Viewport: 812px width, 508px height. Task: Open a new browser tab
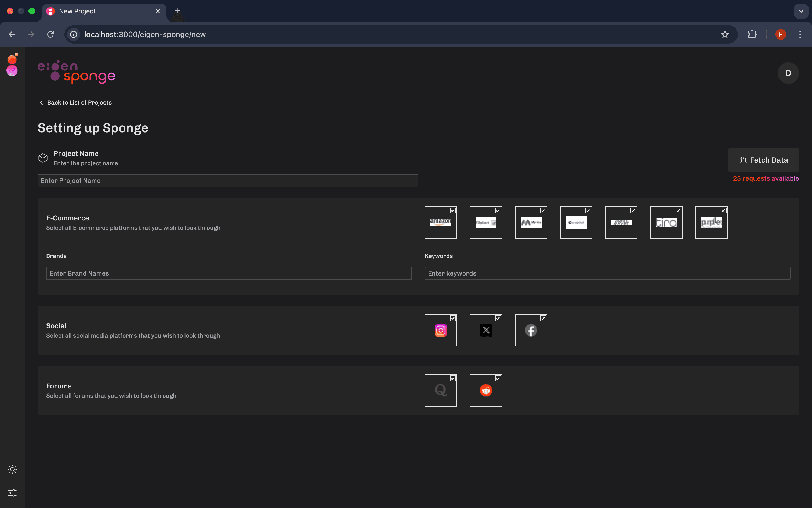[177, 11]
